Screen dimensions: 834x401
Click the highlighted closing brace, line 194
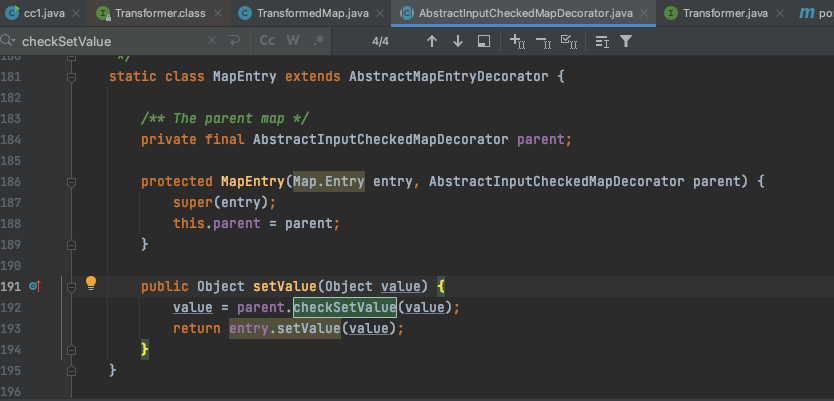145,349
